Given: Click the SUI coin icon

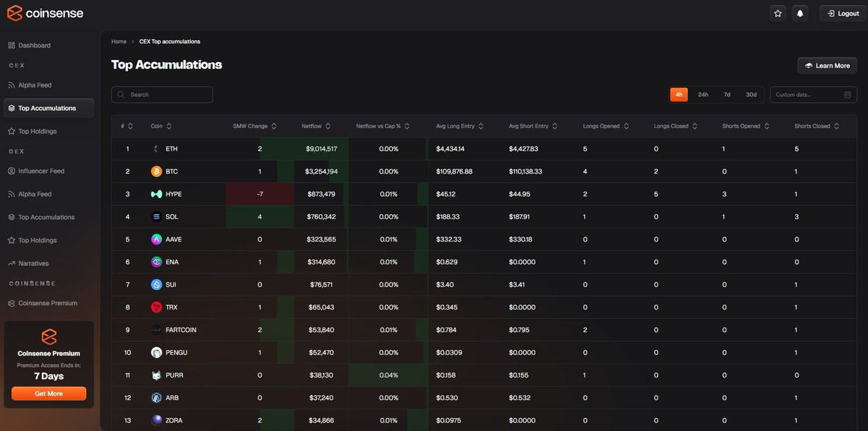Looking at the screenshot, I should (x=156, y=285).
